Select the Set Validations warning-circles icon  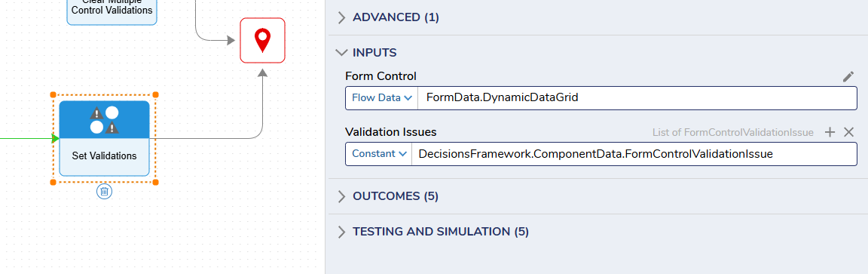click(x=105, y=120)
